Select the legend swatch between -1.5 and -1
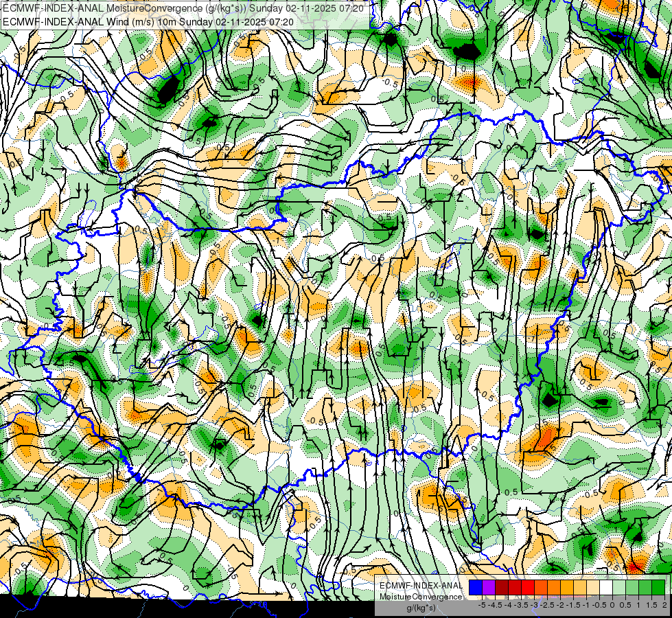This screenshot has height=618, width=672. (580, 588)
